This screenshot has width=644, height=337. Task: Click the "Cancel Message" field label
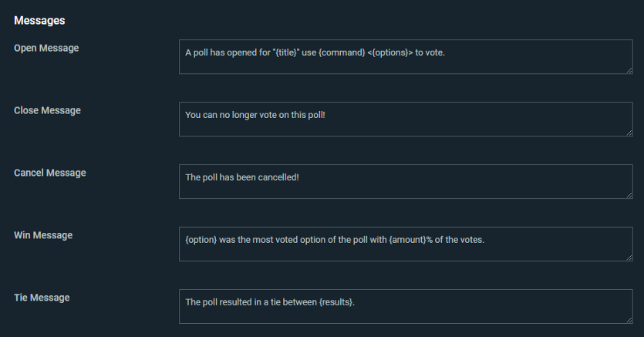click(x=50, y=173)
